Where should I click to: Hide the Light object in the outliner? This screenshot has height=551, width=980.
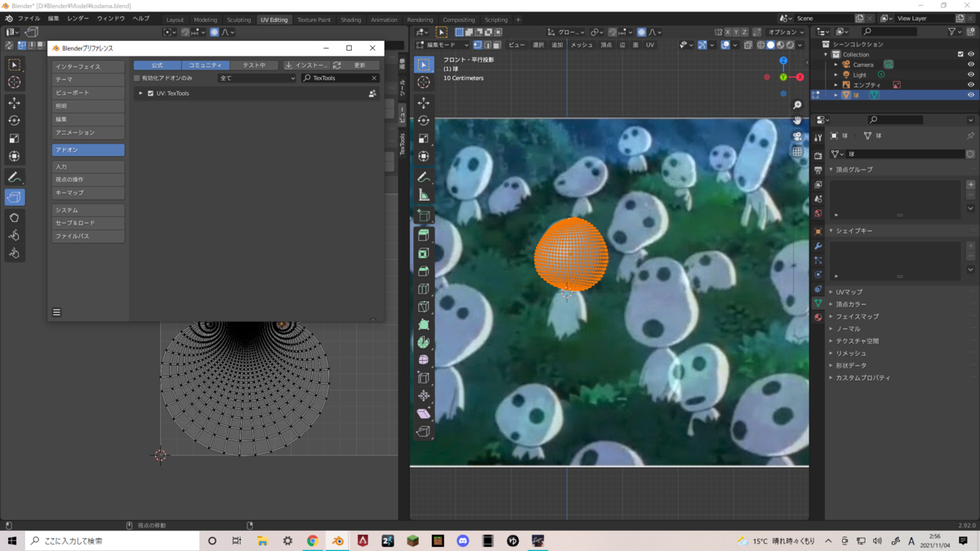pyautogui.click(x=970, y=74)
